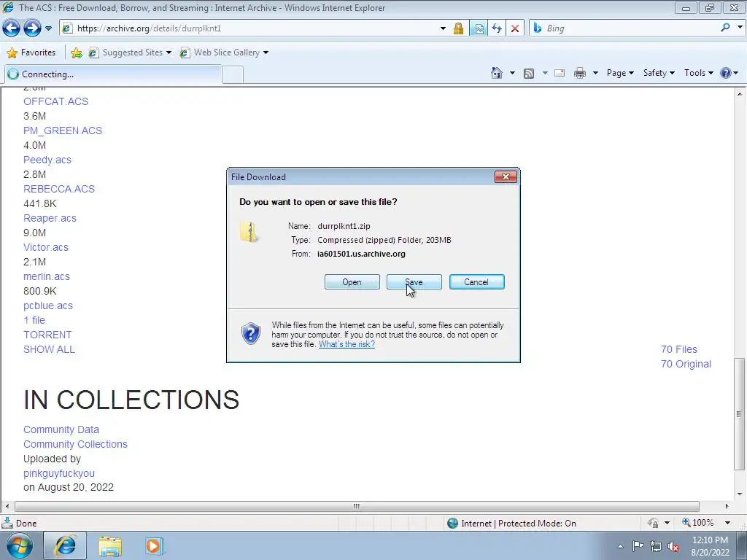Click the What's the risk? link
The image size is (747, 560).
[x=347, y=344]
